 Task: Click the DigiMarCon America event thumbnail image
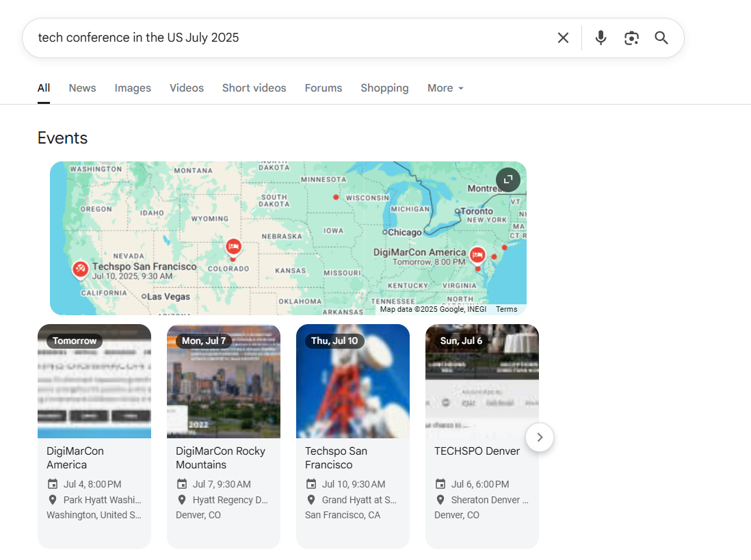(94, 383)
